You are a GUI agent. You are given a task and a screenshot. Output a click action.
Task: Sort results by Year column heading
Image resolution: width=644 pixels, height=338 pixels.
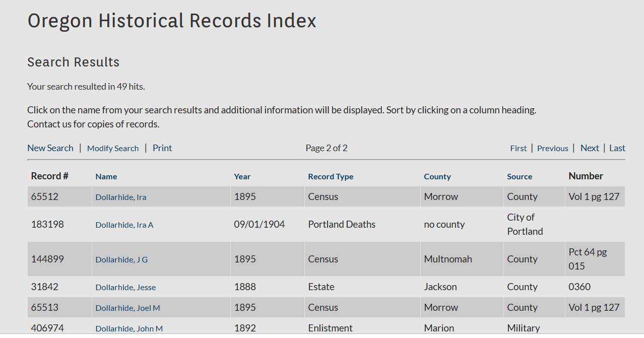coord(242,177)
